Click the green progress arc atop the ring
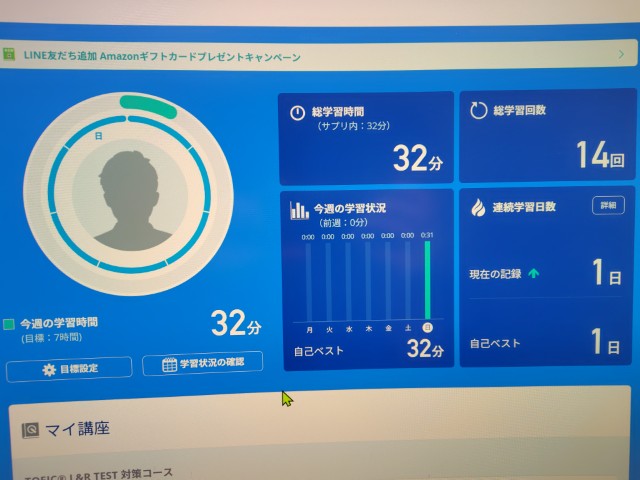Viewport: 640px width, 480px height. tap(147, 105)
